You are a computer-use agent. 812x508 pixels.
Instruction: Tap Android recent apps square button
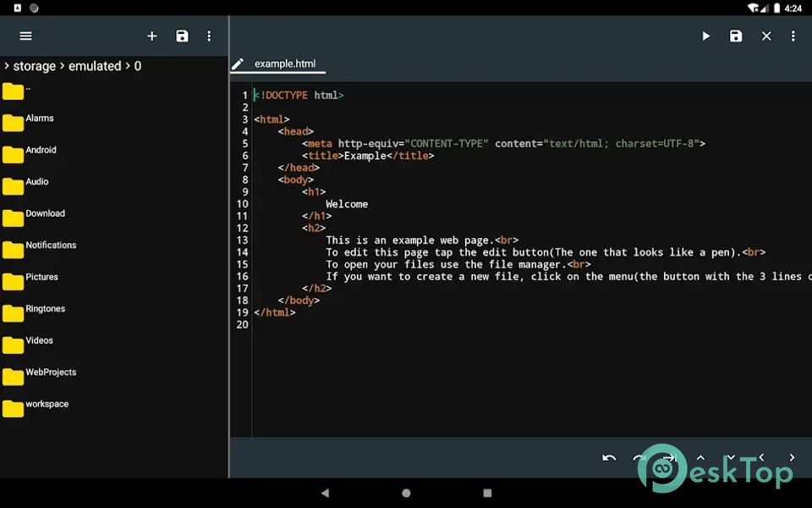(487, 493)
